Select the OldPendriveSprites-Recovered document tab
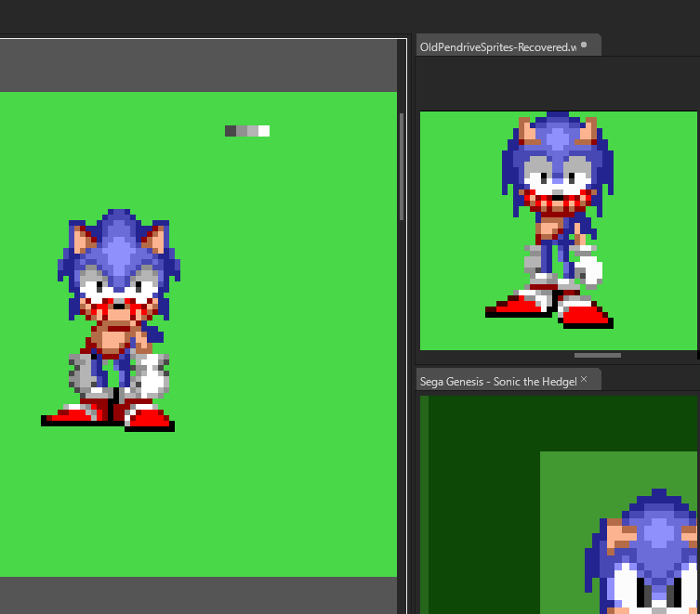The height and width of the screenshot is (614, 700). click(508, 46)
